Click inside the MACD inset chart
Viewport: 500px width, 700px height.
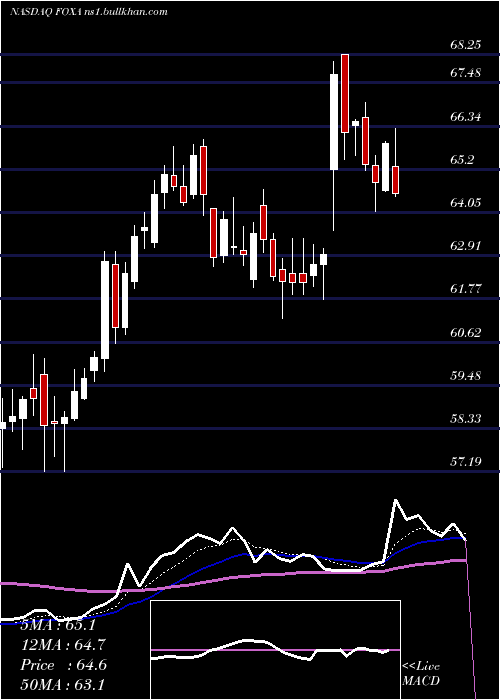(x=275, y=650)
